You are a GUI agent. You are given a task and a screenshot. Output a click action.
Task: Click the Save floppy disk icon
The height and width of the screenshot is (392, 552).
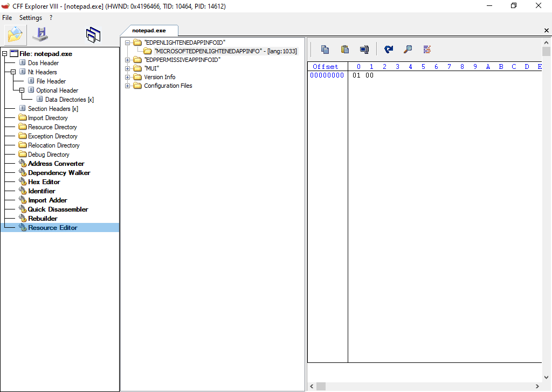tap(40, 34)
